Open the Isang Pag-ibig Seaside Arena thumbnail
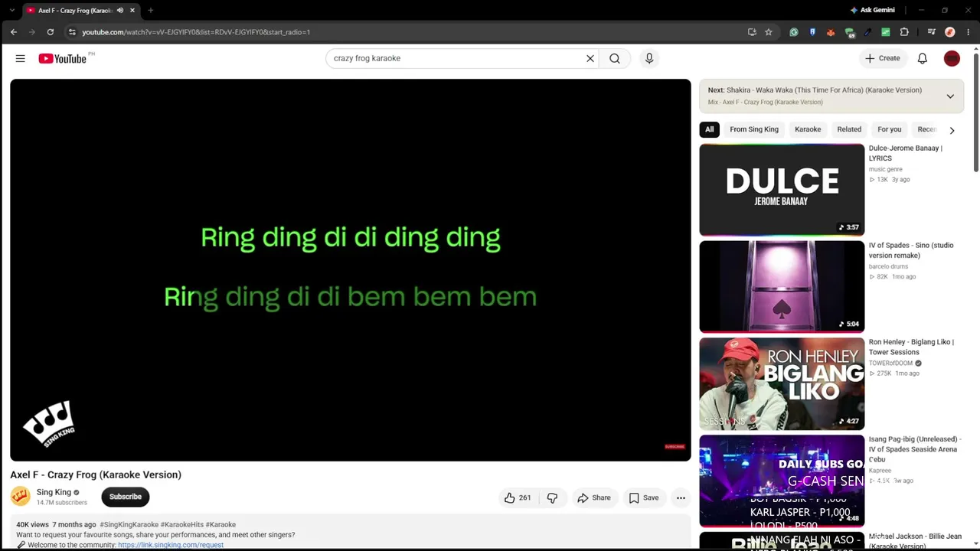Screen dimensions: 980x551 tap(782, 481)
